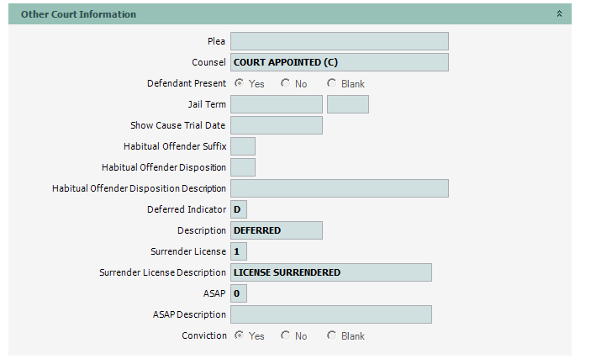Click the Habitual Offender Disposition box
The height and width of the screenshot is (364, 591).
[242, 167]
